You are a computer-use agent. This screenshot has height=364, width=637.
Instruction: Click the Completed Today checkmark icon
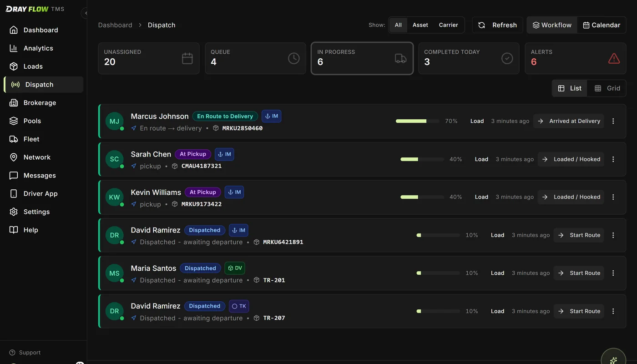click(x=507, y=58)
